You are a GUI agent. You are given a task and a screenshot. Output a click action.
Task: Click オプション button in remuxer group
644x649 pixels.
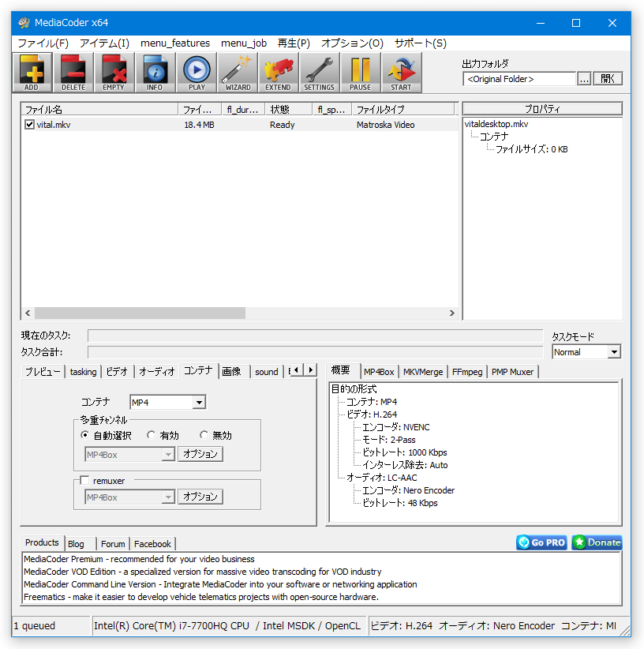(x=200, y=497)
